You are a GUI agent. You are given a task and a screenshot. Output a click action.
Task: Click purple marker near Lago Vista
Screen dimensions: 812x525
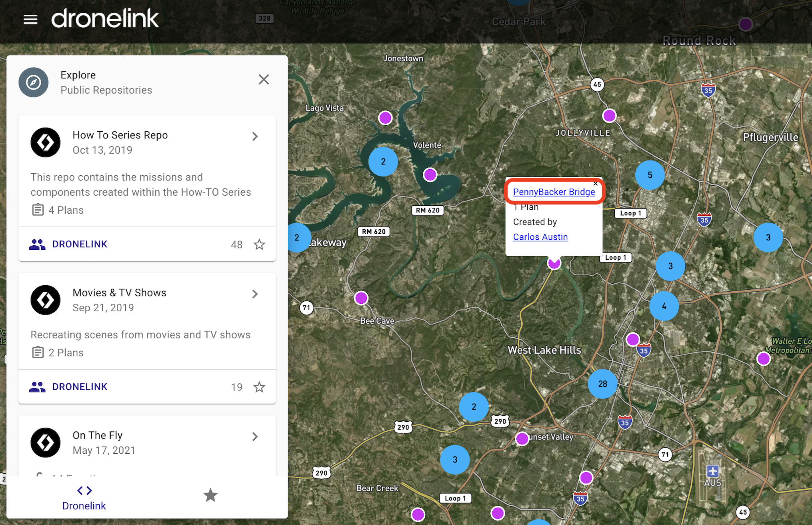click(385, 118)
